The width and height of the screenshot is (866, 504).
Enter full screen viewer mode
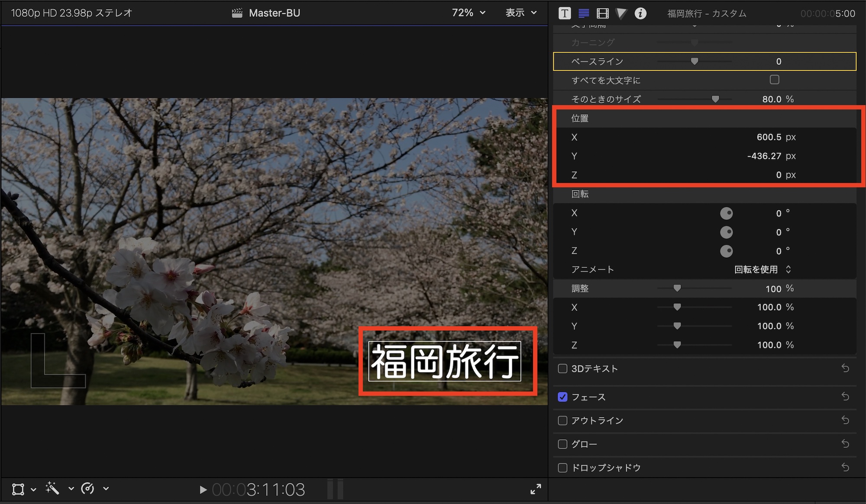point(536,489)
